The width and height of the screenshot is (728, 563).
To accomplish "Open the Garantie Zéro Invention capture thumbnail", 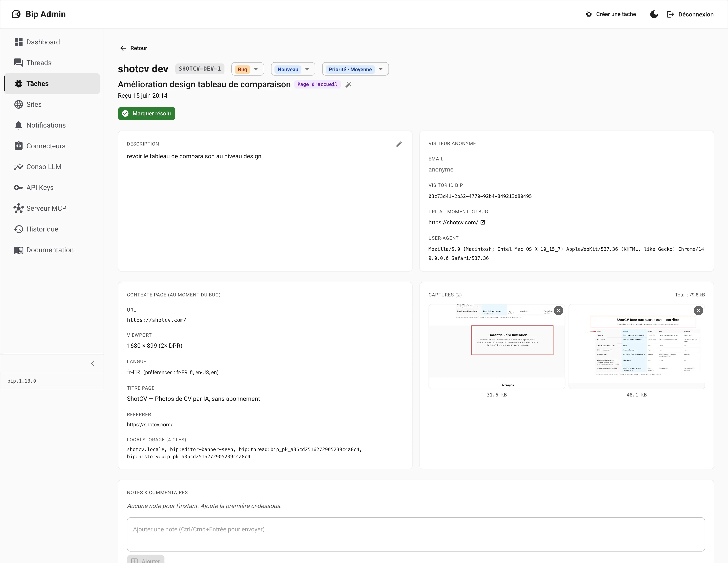I will coord(497,346).
